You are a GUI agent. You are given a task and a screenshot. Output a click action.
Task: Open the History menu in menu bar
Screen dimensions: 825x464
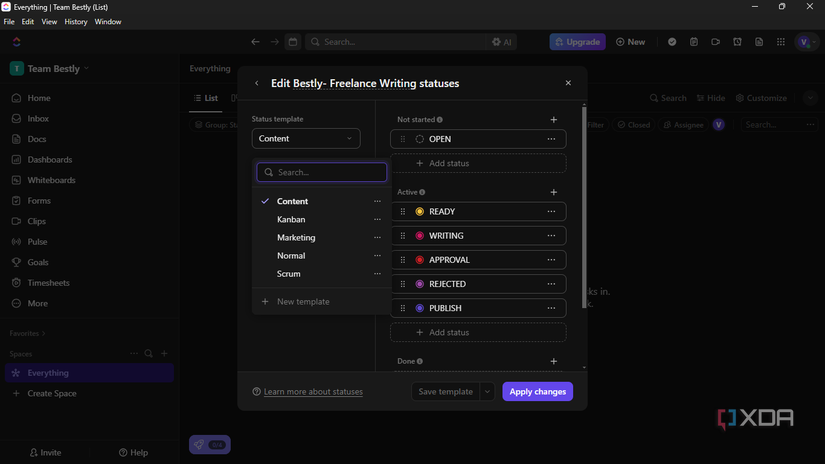point(76,21)
